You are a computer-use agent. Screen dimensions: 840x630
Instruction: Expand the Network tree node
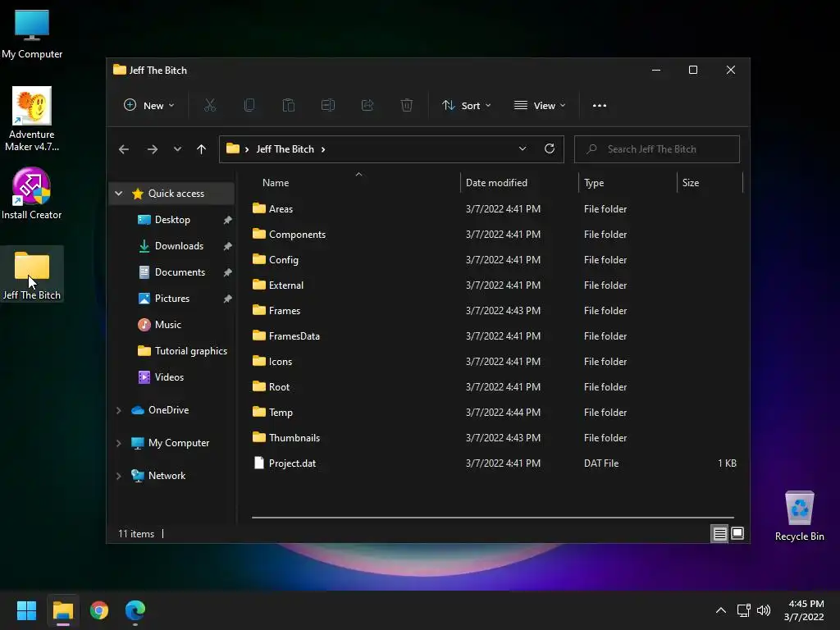pos(118,476)
